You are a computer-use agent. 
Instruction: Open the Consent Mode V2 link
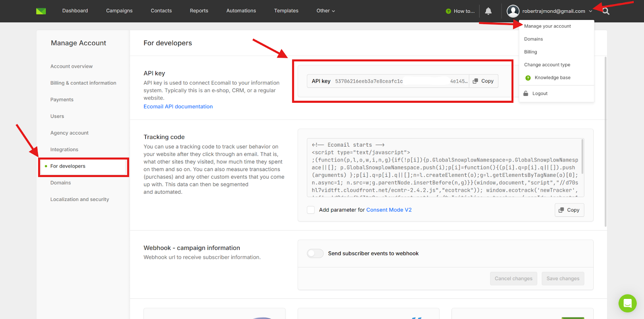(x=389, y=210)
